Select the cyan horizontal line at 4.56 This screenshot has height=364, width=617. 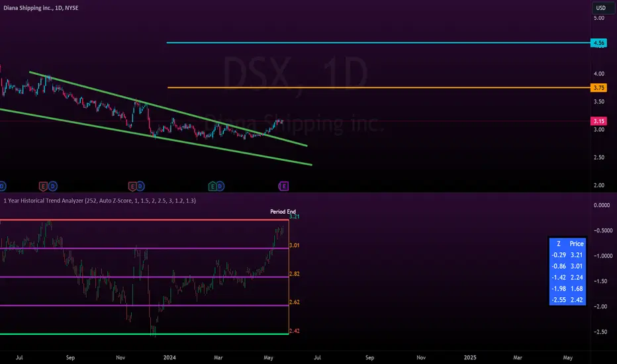point(378,42)
